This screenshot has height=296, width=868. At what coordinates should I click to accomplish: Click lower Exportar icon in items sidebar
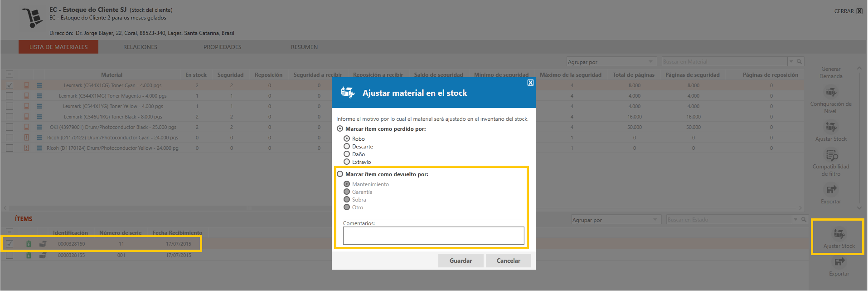pyautogui.click(x=839, y=262)
